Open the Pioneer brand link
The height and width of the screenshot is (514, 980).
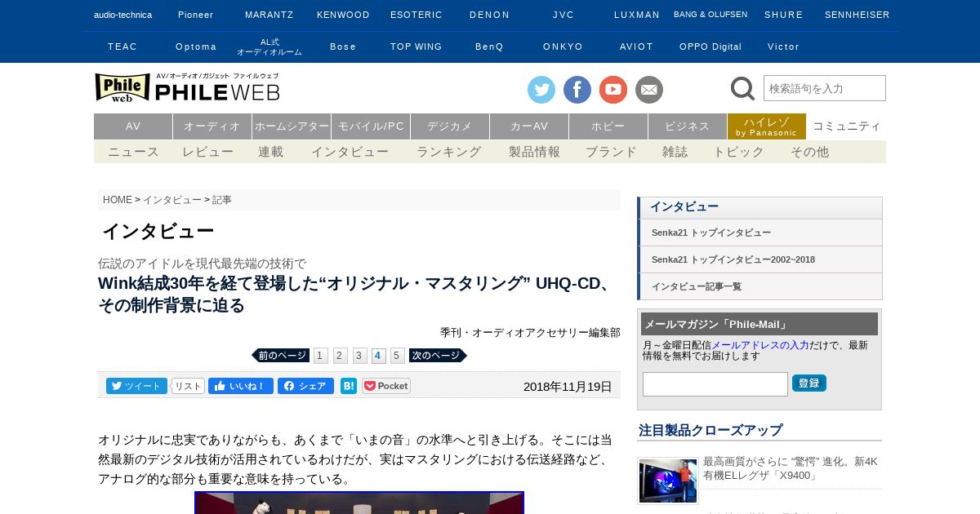tap(196, 15)
